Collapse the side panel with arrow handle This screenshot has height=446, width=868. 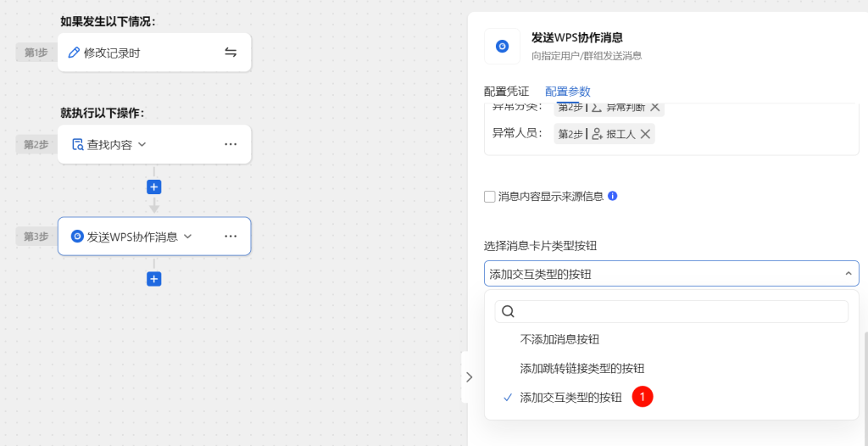[x=469, y=377]
